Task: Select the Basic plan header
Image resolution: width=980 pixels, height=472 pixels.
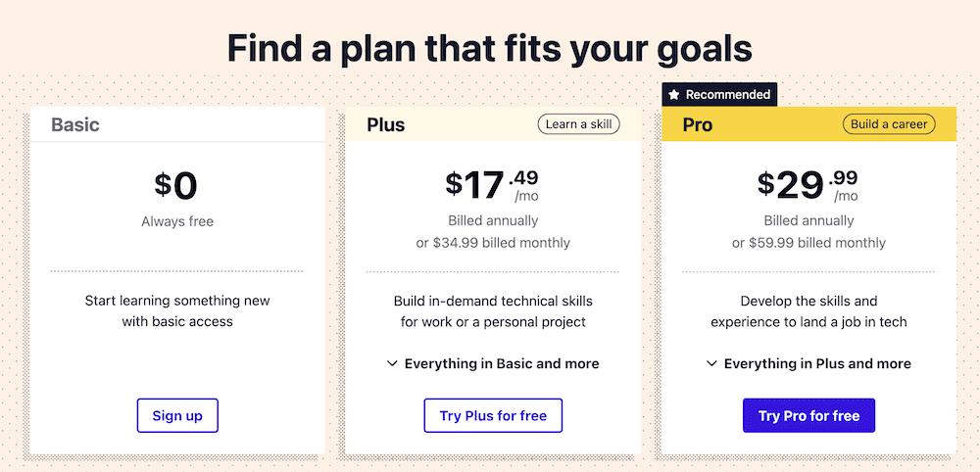Action: click(x=177, y=124)
